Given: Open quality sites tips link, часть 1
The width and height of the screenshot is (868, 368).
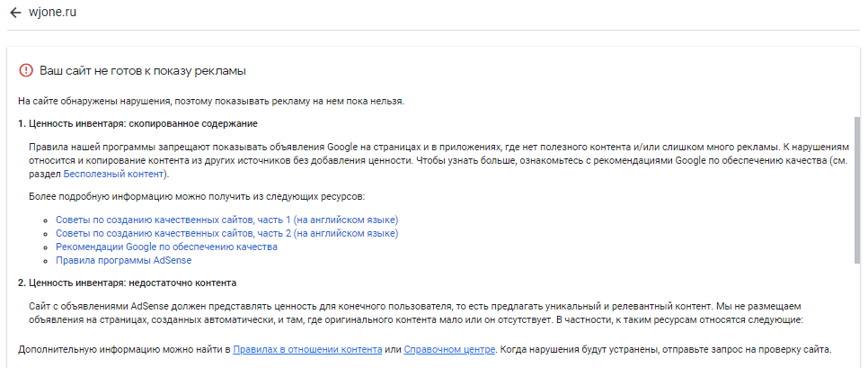Looking at the screenshot, I should [226, 220].
